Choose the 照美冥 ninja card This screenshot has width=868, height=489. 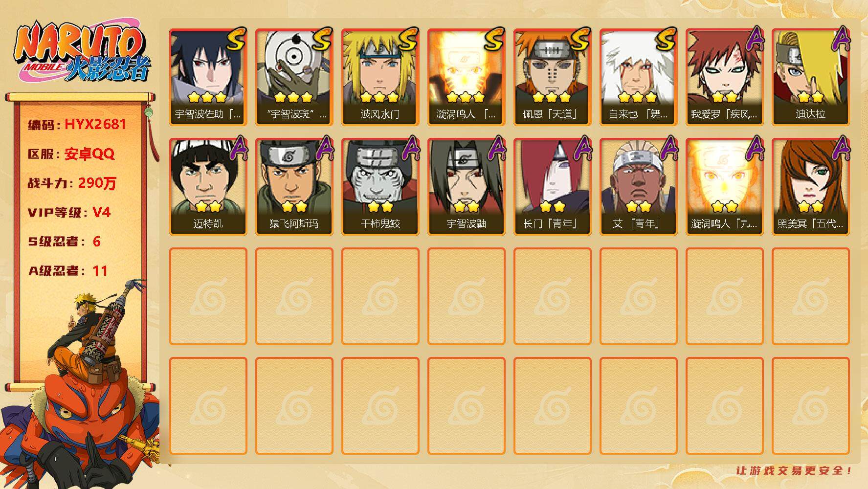(810, 187)
